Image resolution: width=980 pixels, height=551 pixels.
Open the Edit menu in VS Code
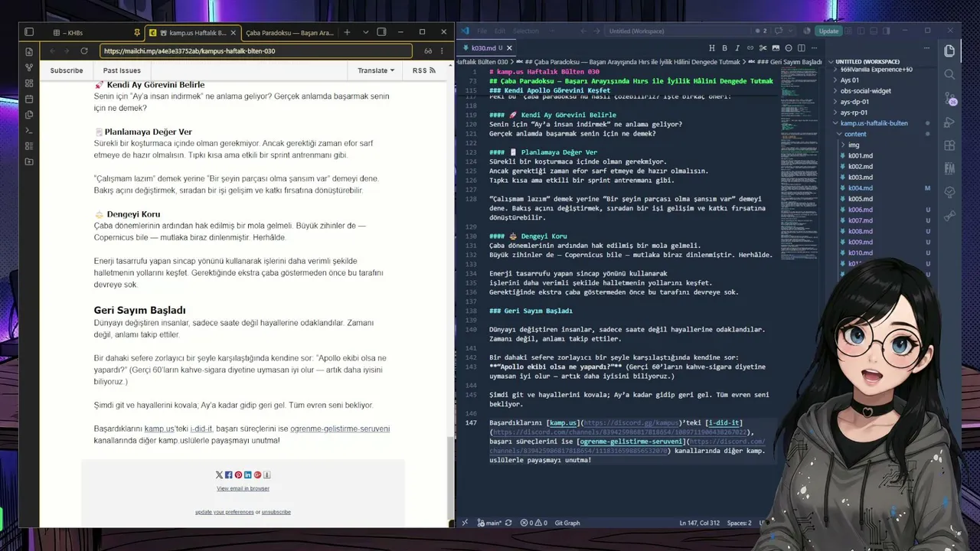pyautogui.click(x=500, y=31)
